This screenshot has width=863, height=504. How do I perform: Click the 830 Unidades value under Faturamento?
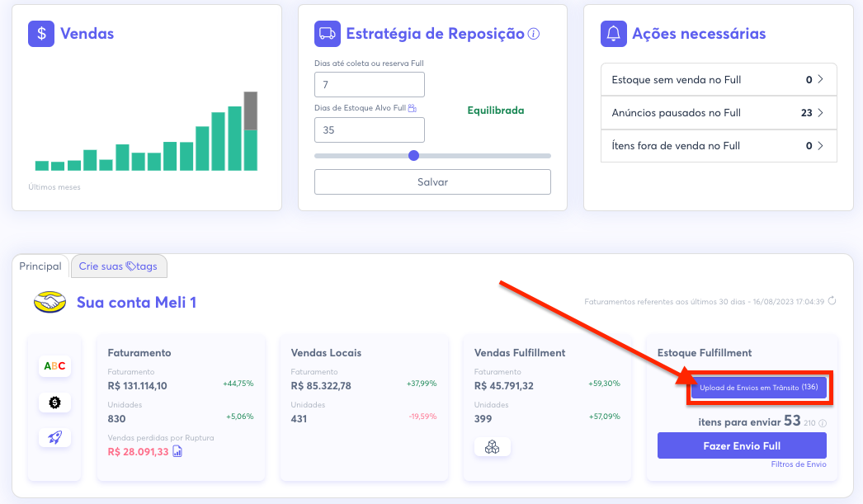point(116,419)
